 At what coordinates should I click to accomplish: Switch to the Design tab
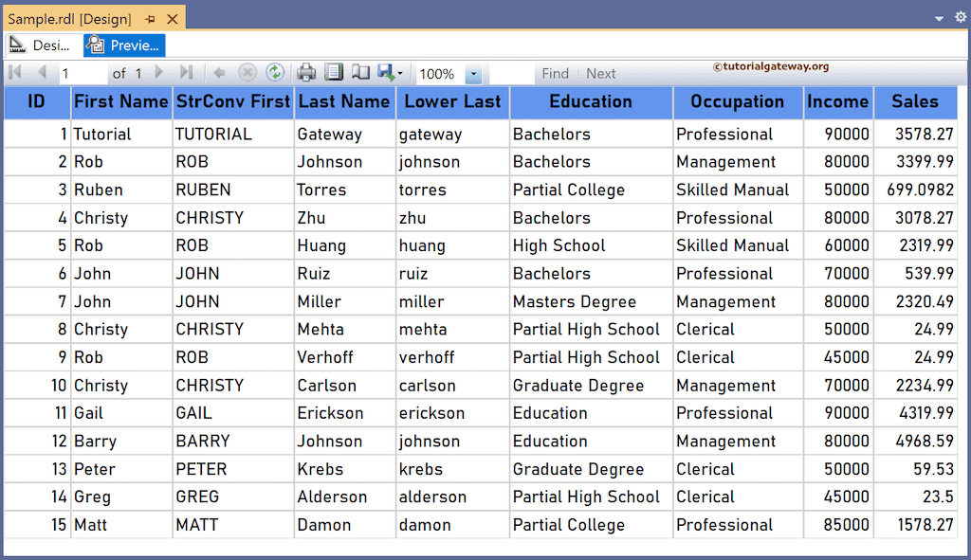point(43,45)
